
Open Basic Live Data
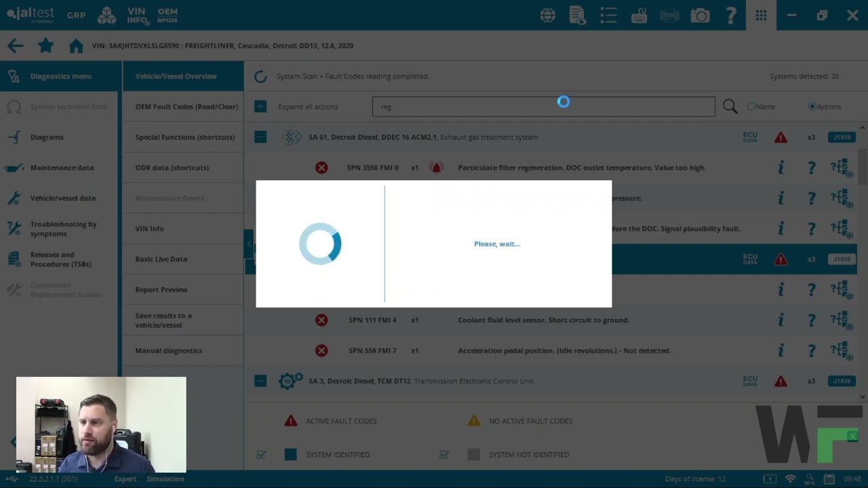click(183, 259)
